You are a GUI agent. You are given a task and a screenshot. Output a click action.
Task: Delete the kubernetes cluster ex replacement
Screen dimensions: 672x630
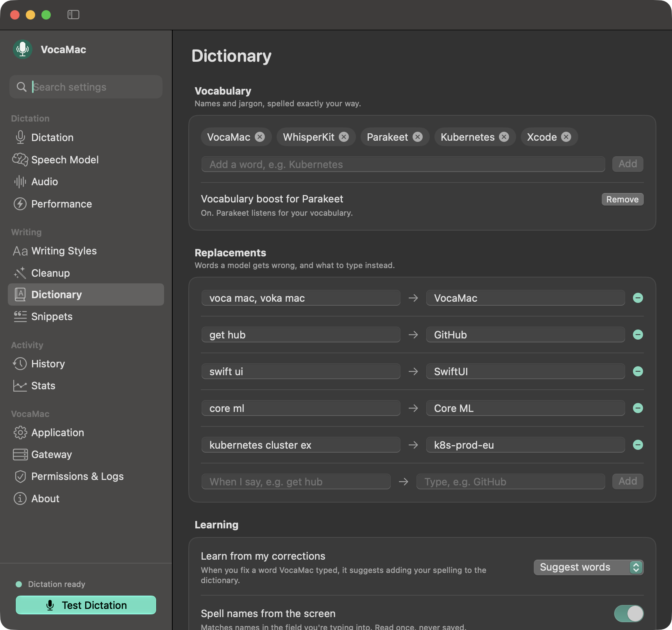tap(638, 445)
